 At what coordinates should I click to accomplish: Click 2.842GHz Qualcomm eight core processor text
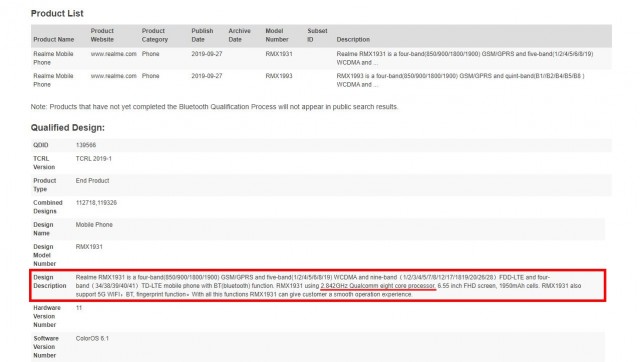[378, 286]
